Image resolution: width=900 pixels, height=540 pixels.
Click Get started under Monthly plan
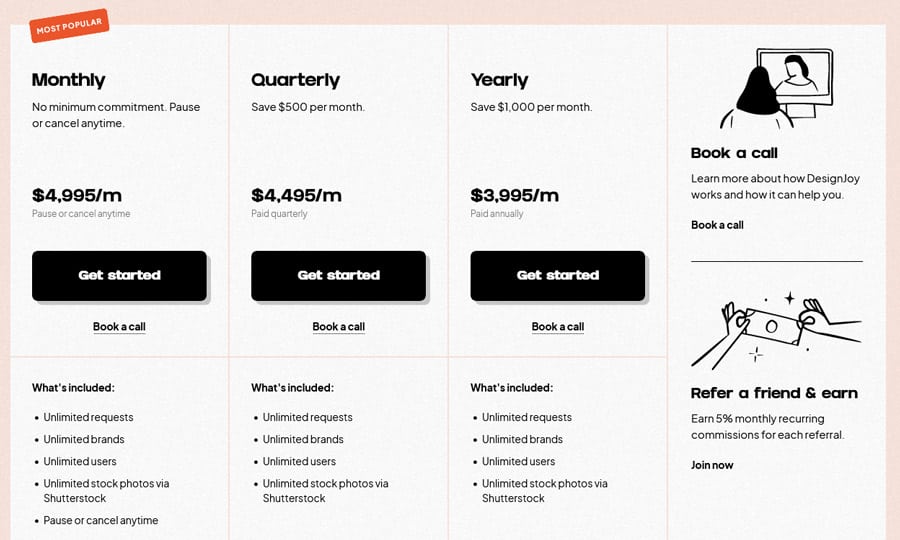pos(119,275)
